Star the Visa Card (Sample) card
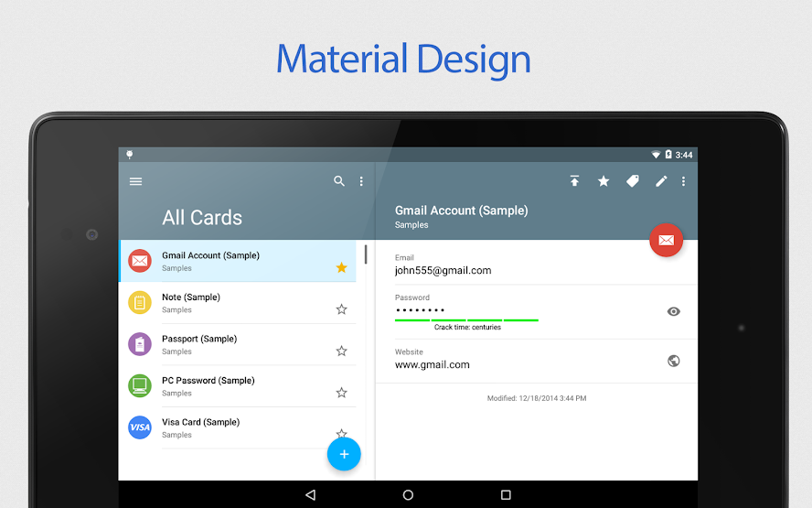Screen dimensions: 812x508 342,433
